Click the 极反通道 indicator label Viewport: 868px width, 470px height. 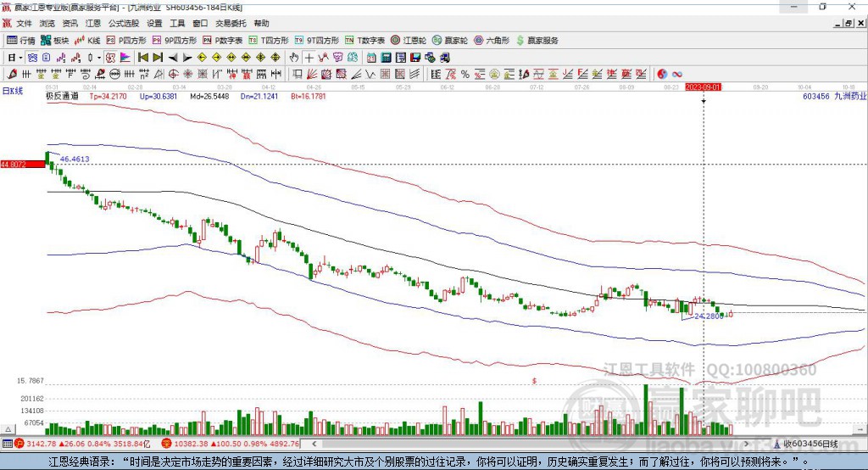(x=62, y=97)
